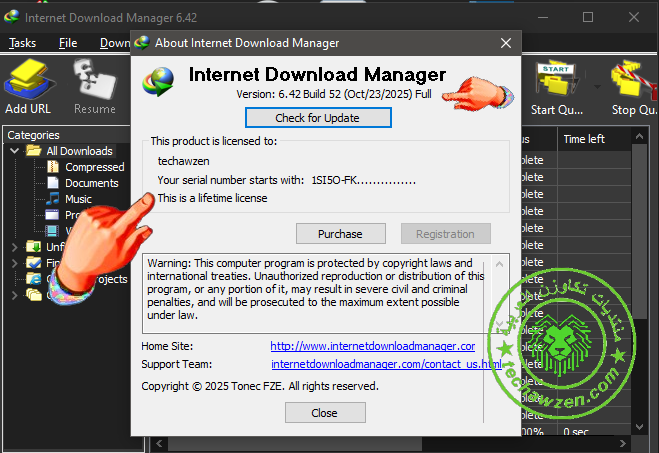Click the horizontal scrollbar left arrow
This screenshot has height=453, width=659.
point(159,443)
